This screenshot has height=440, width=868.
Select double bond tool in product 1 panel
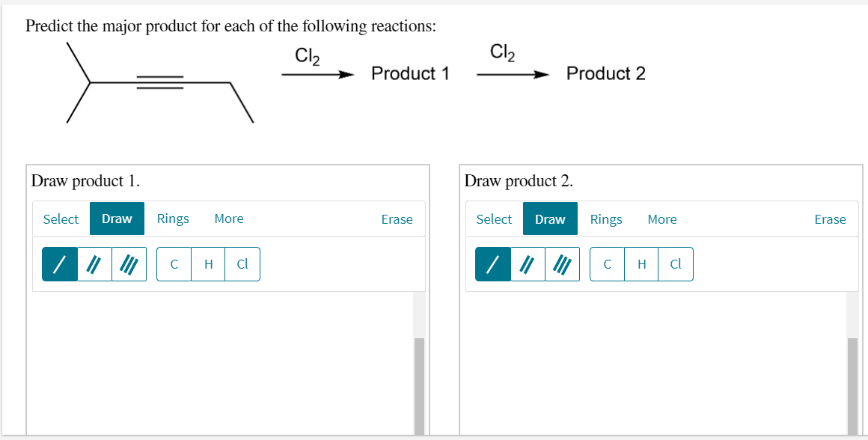pyautogui.click(x=94, y=264)
